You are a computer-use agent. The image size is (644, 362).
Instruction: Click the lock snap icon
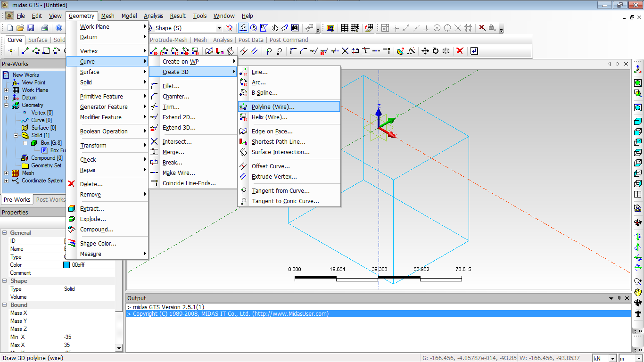click(492, 28)
